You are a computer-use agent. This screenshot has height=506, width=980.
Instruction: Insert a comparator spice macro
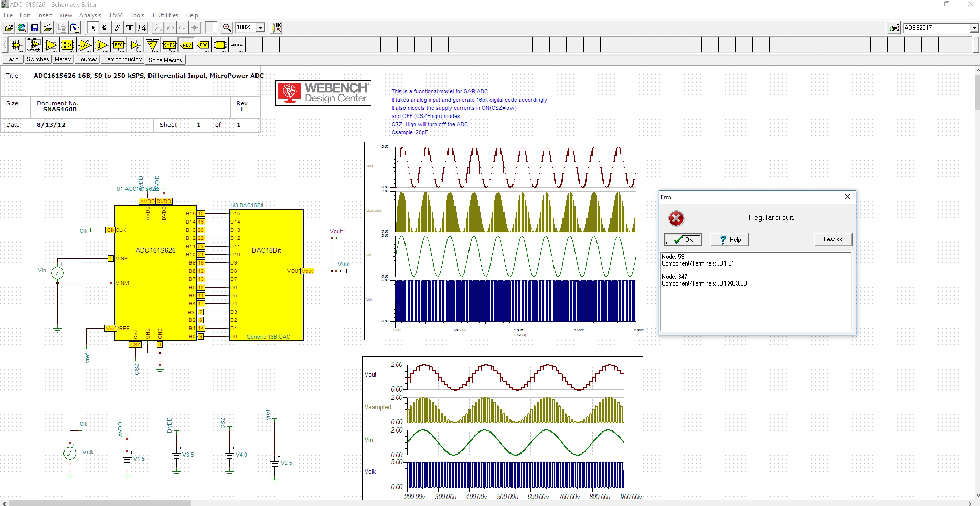click(102, 45)
